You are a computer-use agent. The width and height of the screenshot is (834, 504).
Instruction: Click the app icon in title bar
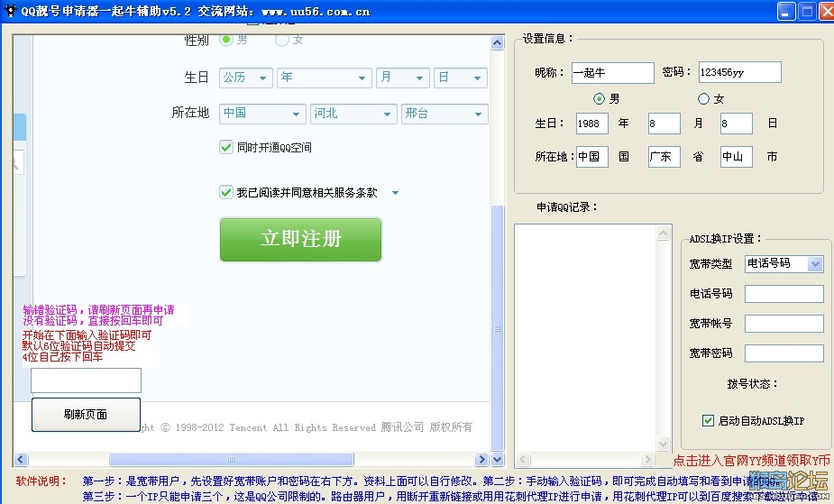(11, 10)
